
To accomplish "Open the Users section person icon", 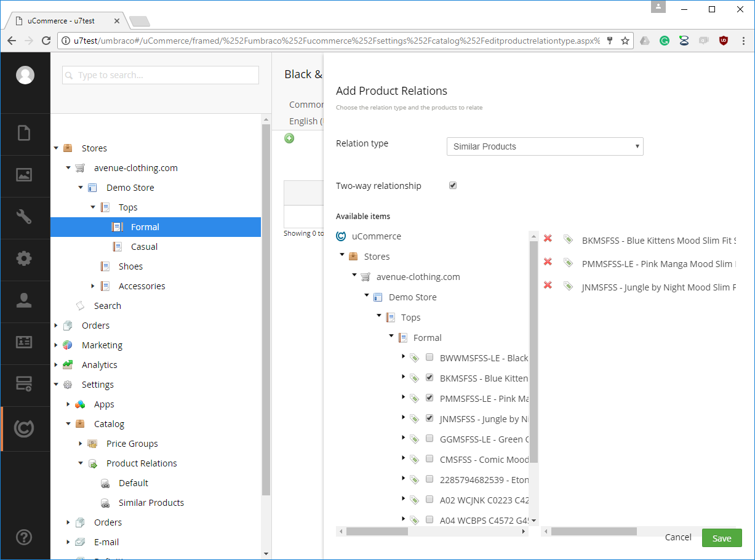I will click(24, 300).
